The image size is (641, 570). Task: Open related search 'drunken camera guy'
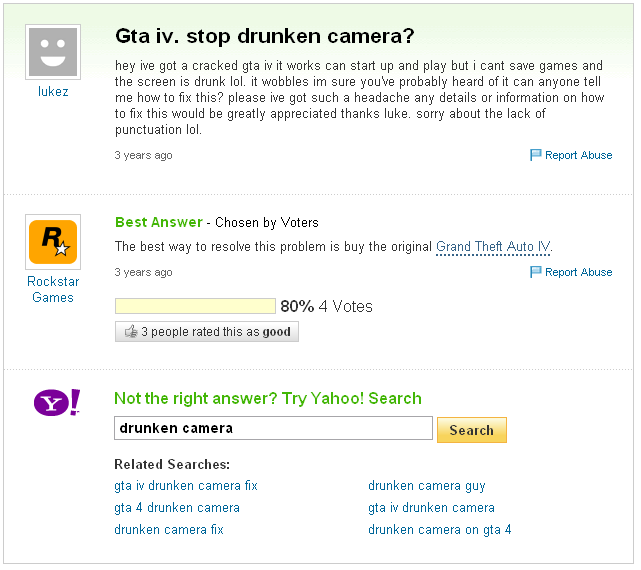pos(427,485)
